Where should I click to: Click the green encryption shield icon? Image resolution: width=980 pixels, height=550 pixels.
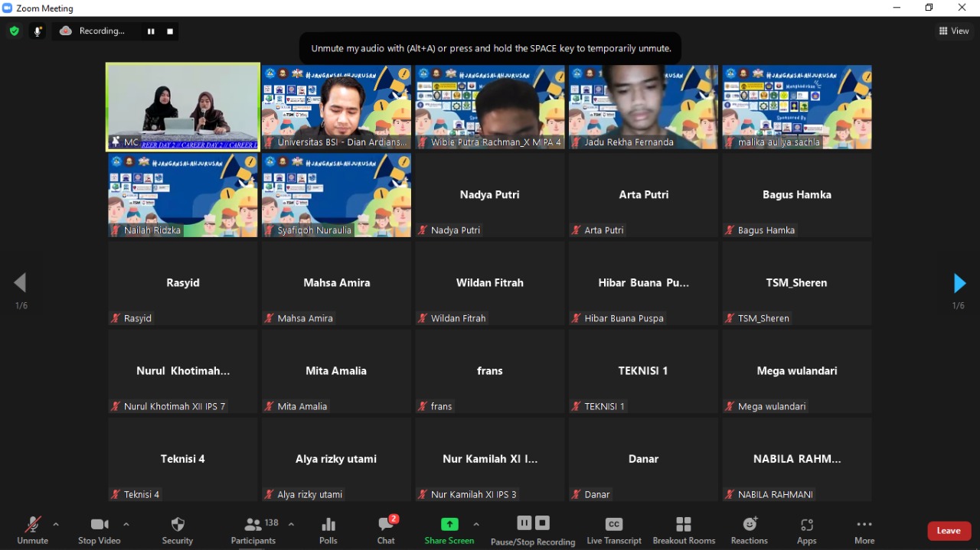14,31
